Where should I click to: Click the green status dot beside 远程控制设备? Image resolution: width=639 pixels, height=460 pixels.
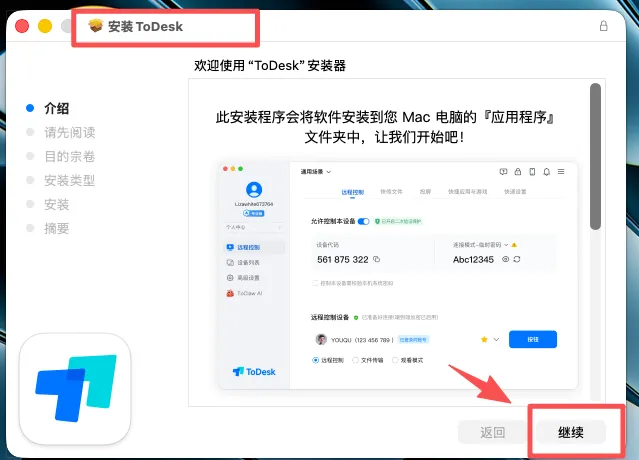coord(356,318)
